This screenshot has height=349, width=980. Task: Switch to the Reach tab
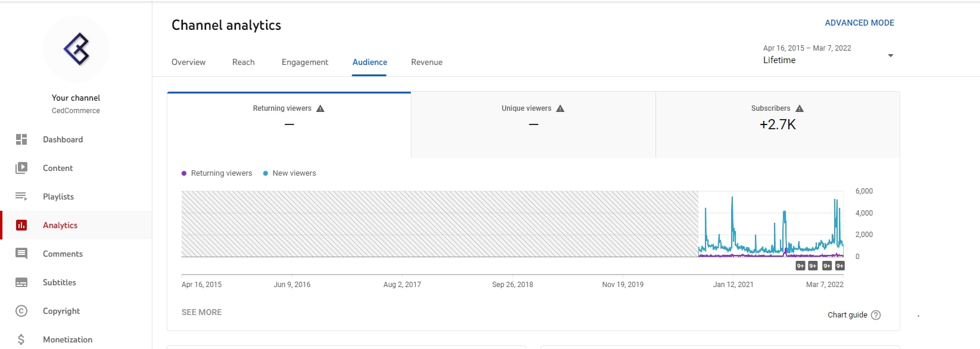pos(244,62)
